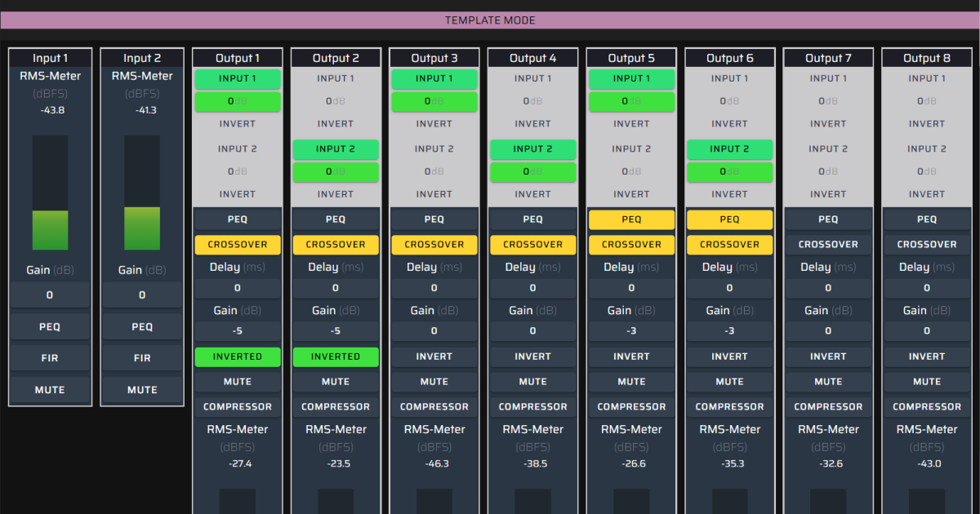This screenshot has height=514, width=980.
Task: Disable INPUT 1 routing on Output 3
Action: point(434,78)
